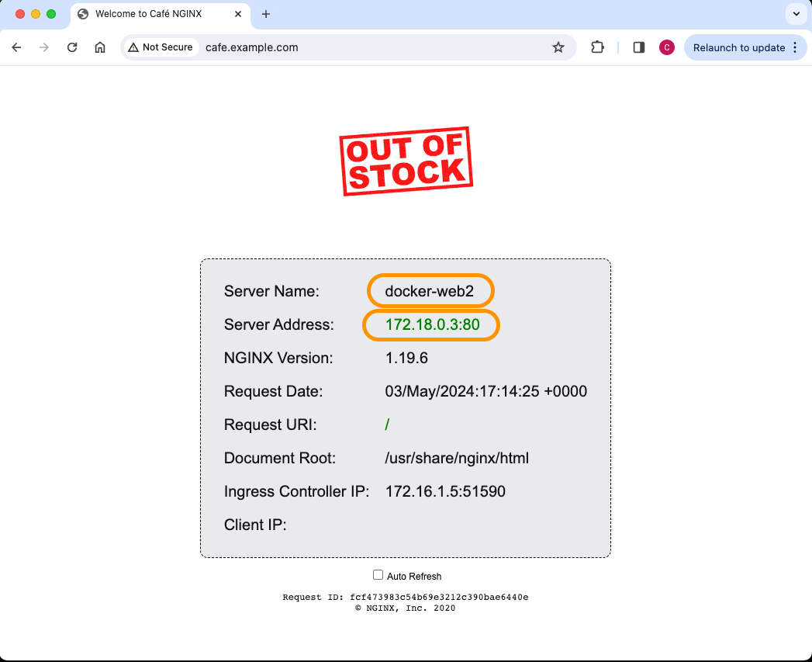Click the request date value
This screenshot has width=812, height=662.
click(485, 391)
